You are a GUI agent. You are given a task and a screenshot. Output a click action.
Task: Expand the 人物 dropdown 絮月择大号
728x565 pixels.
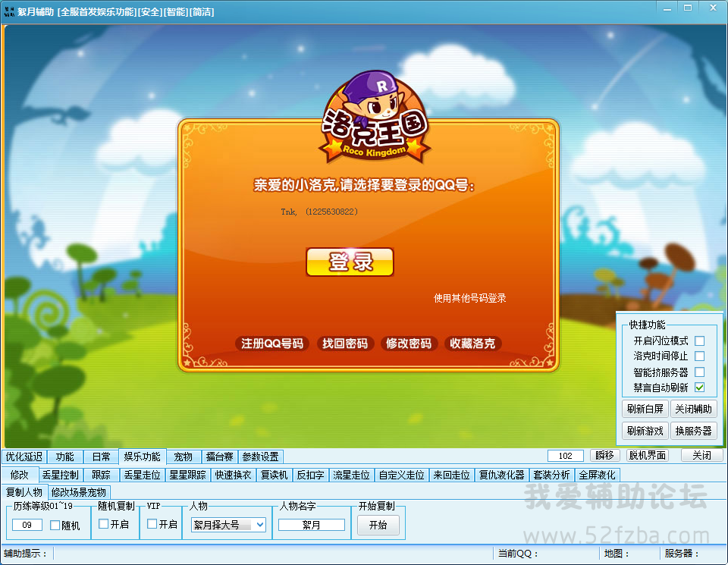coord(260,525)
